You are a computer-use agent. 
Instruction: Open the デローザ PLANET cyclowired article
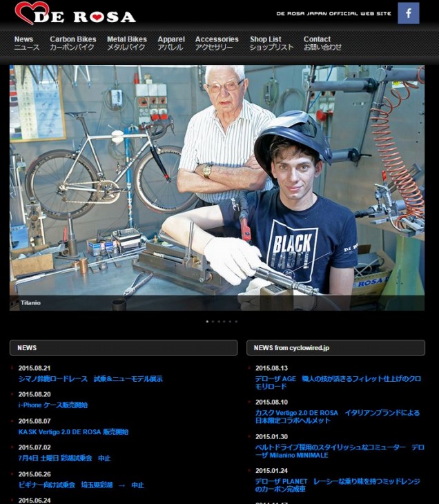(338, 485)
